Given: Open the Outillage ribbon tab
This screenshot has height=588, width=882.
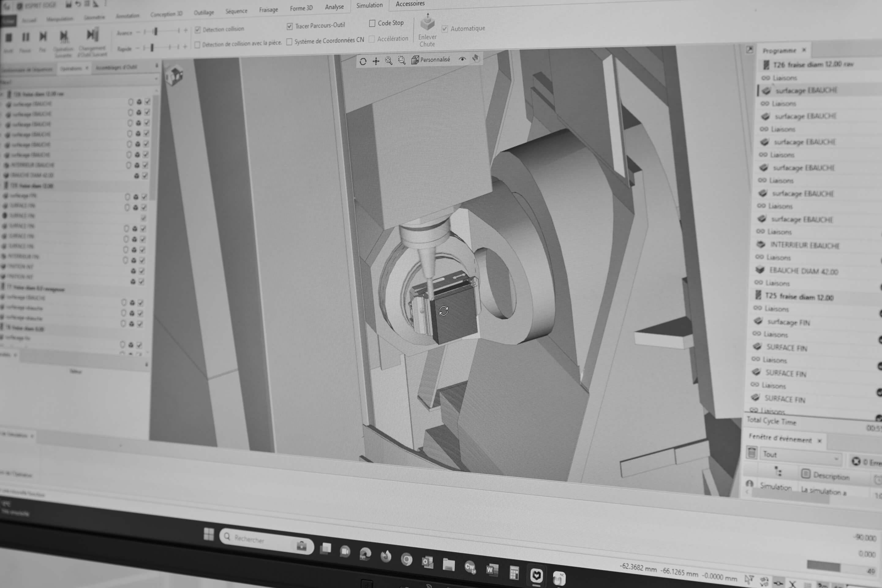Looking at the screenshot, I should (204, 12).
